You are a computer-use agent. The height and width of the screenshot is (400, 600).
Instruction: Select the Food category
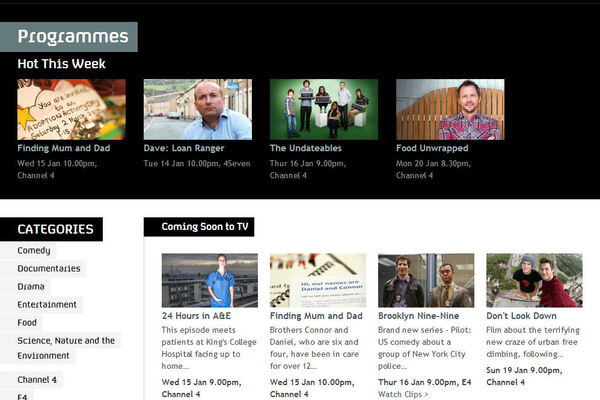click(x=27, y=322)
